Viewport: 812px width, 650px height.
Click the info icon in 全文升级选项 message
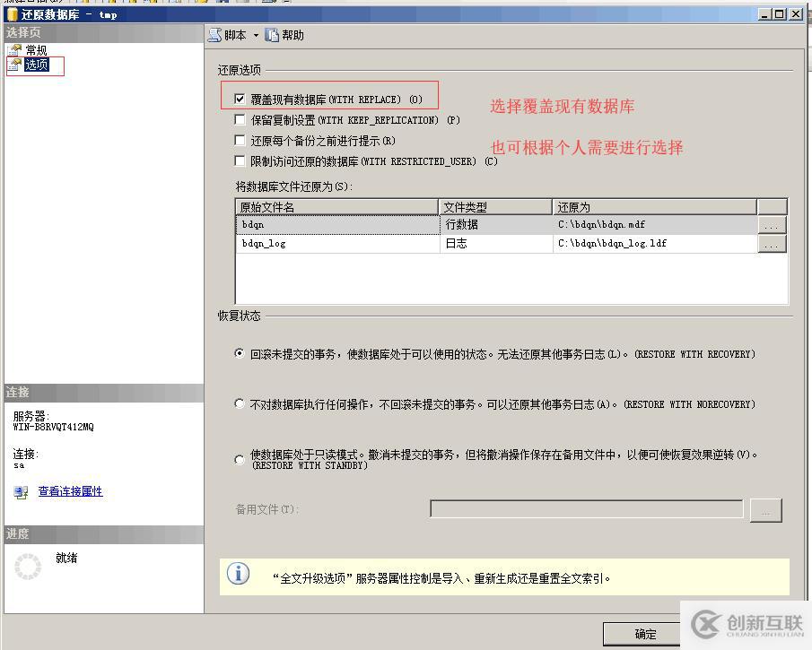(x=238, y=574)
